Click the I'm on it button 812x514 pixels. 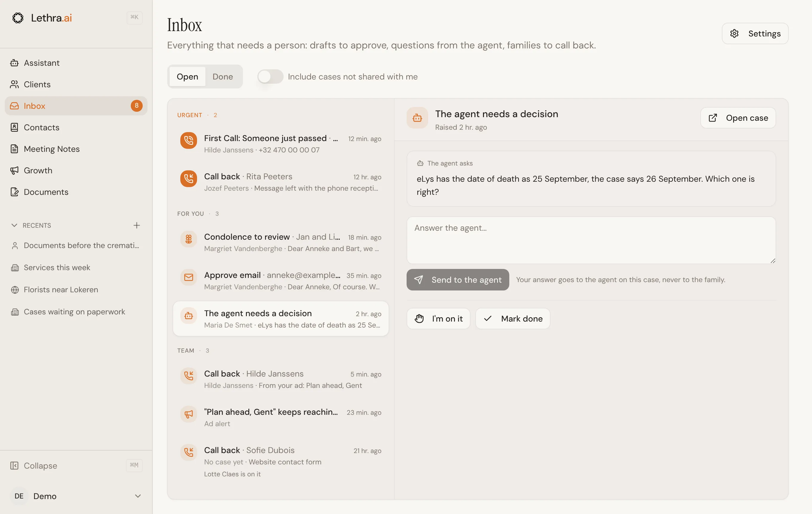pyautogui.click(x=438, y=319)
